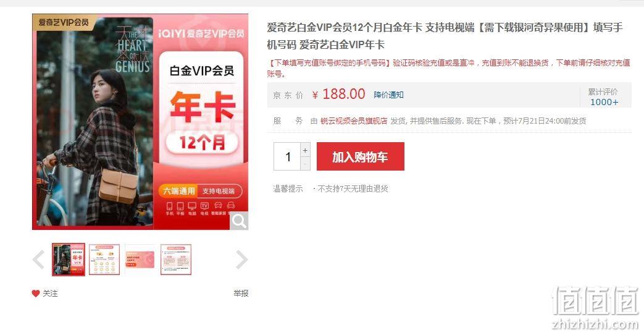Viewport: 644px width, 335px height.
Task: Select the first product thumbnail
Action: pos(68,260)
